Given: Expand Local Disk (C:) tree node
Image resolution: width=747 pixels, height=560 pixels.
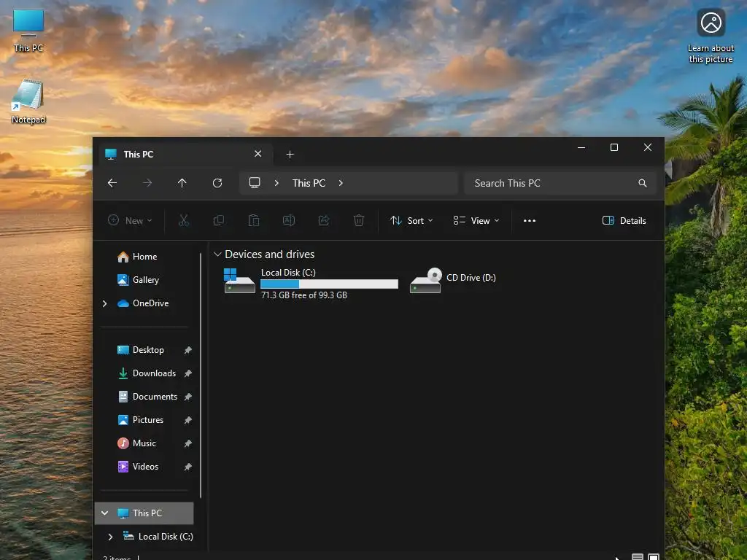Looking at the screenshot, I should tap(111, 537).
